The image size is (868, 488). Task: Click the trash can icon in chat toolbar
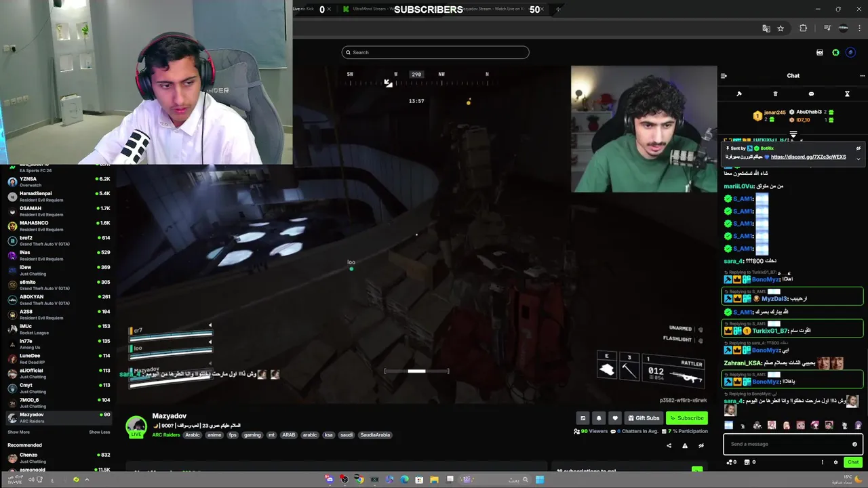[x=775, y=94]
